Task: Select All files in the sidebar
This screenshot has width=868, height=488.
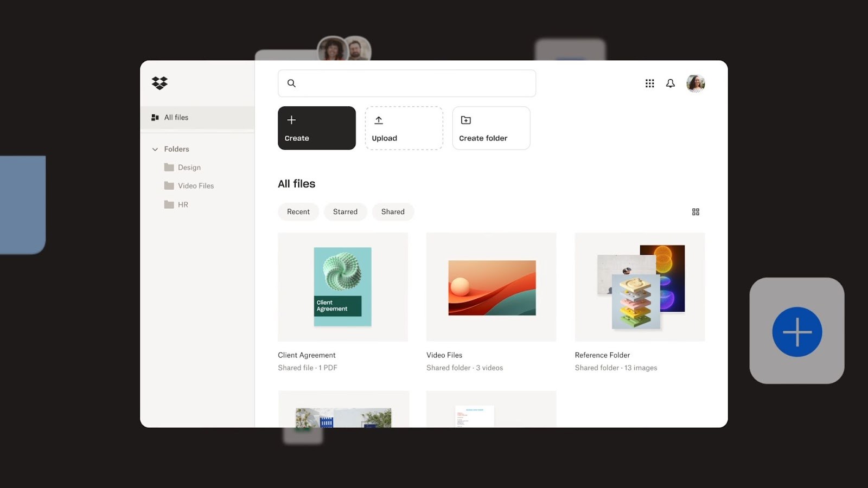Action: point(176,117)
